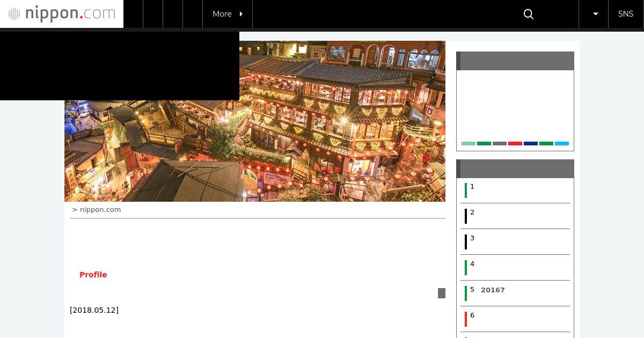This screenshot has width=644, height=338.
Task: Open the SNS menu
Action: point(626,14)
